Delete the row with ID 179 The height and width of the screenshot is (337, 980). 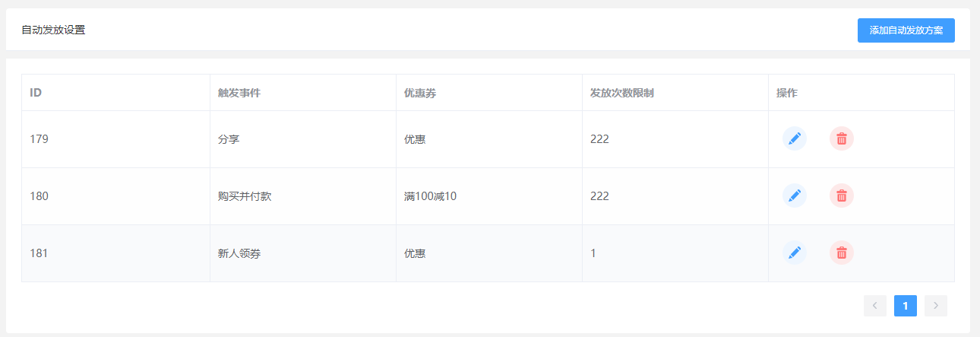(842, 138)
